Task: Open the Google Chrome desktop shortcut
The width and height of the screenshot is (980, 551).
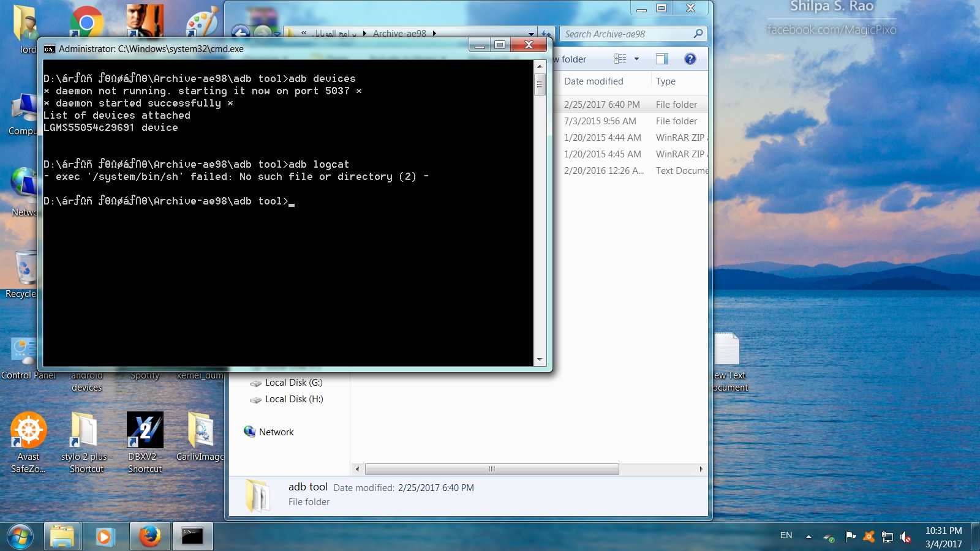Action: pyautogui.click(x=86, y=22)
